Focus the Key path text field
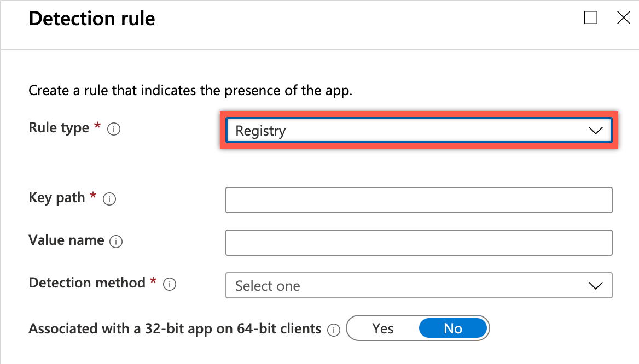The width and height of the screenshot is (639, 364). coord(419,200)
